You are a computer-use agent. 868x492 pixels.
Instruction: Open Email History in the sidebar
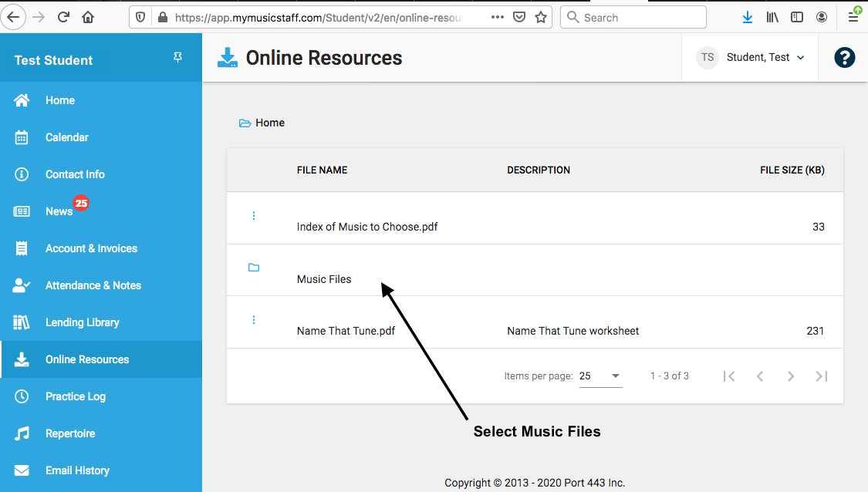101,471
